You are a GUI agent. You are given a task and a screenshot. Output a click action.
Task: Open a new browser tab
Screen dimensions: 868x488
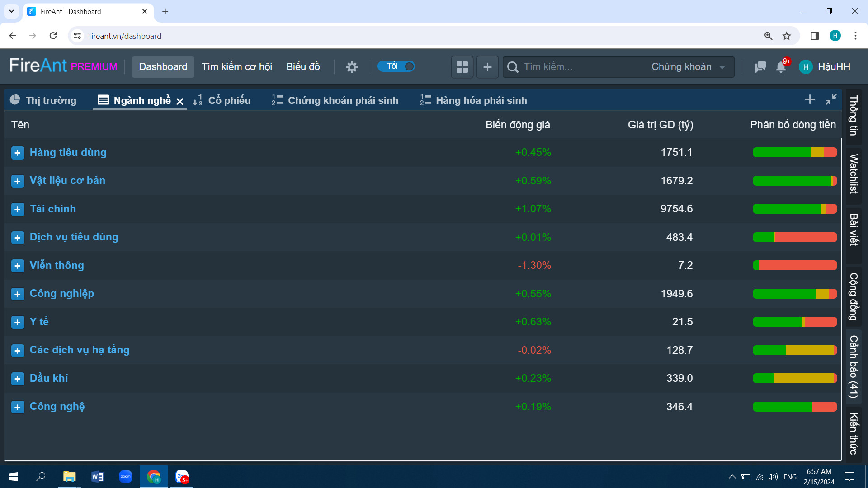click(x=165, y=11)
